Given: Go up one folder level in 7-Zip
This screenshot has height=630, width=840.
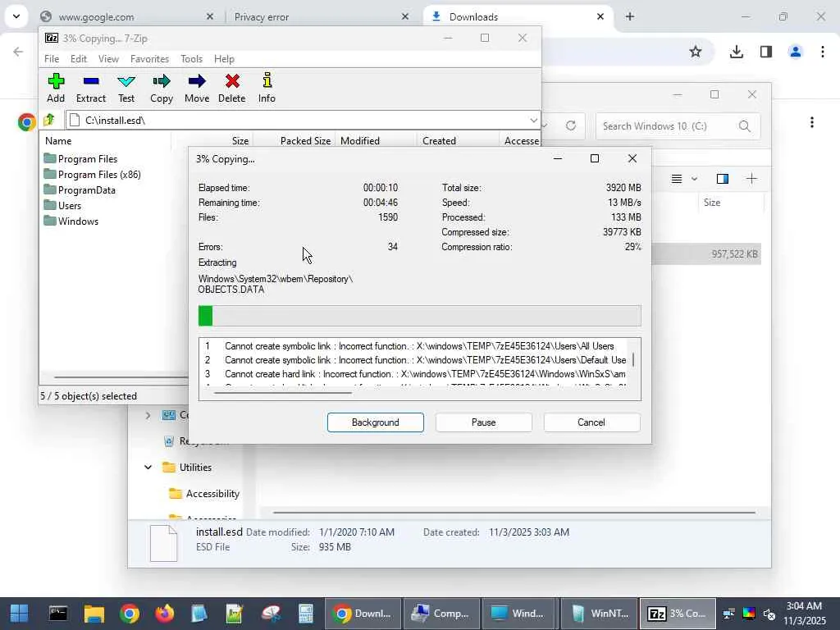Looking at the screenshot, I should pos(49,120).
